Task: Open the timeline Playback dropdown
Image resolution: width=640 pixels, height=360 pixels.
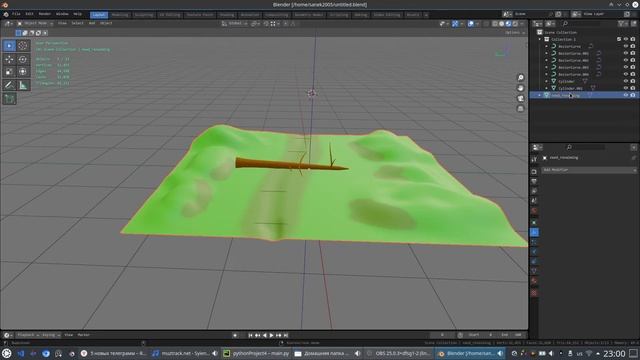Action: pos(27,335)
